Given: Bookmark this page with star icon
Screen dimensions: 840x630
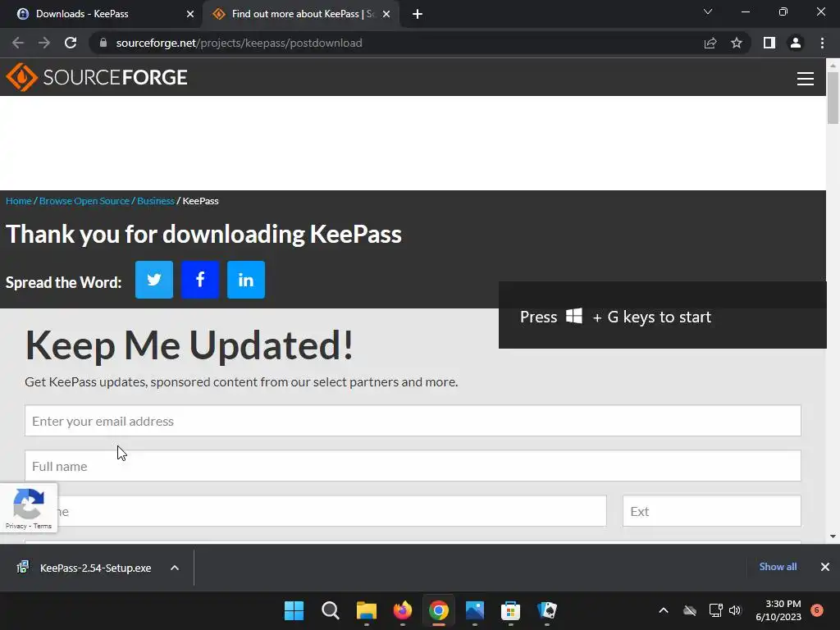Looking at the screenshot, I should pyautogui.click(x=737, y=43).
